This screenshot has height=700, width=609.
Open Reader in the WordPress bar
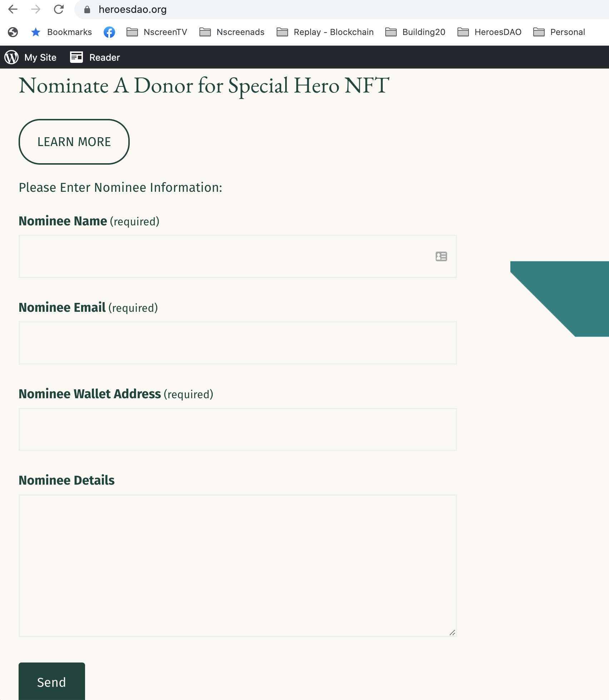[x=104, y=57]
